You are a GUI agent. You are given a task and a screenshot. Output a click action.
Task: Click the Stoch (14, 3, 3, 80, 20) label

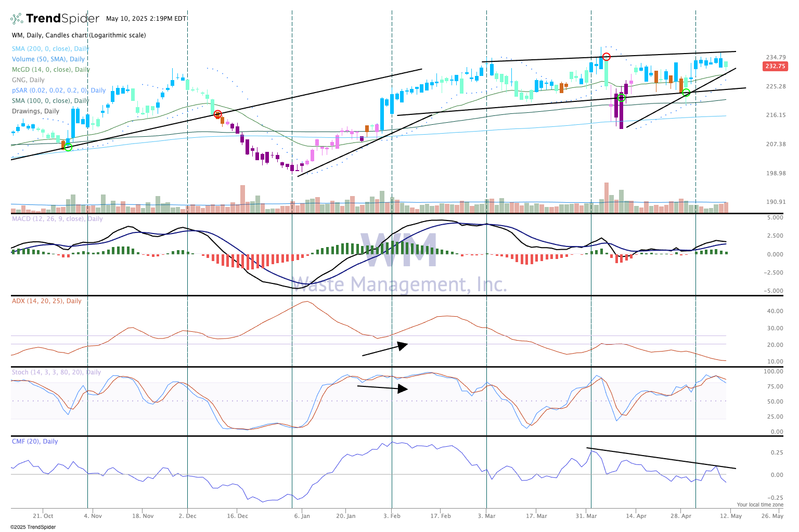pos(56,372)
